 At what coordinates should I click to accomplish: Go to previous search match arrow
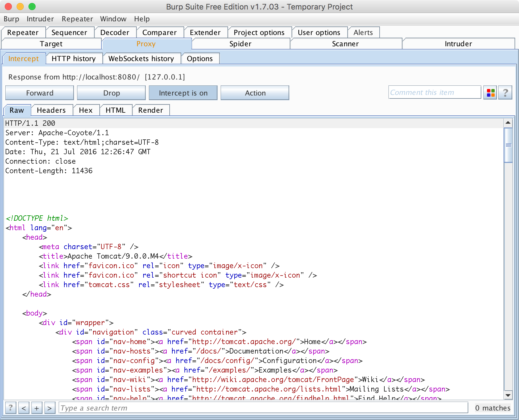pyautogui.click(x=24, y=408)
